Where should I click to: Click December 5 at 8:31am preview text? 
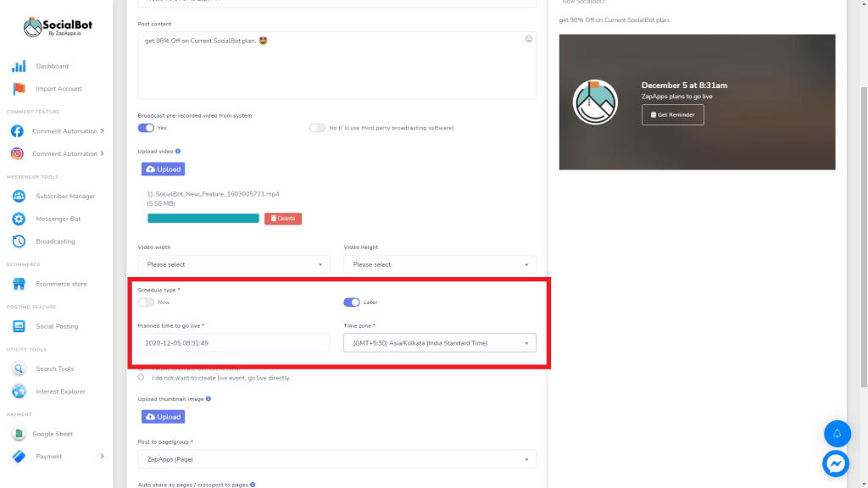pos(684,86)
